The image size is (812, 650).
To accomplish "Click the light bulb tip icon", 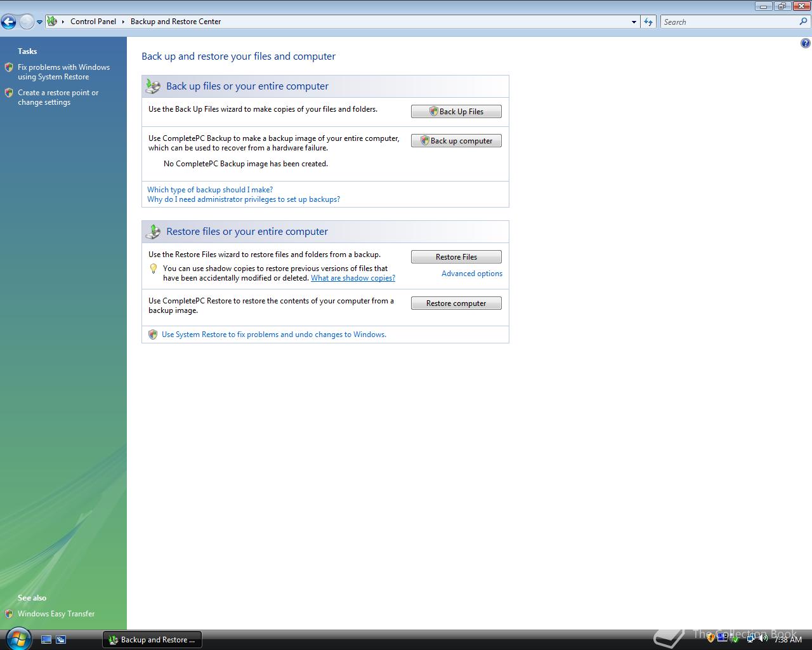I will point(153,269).
